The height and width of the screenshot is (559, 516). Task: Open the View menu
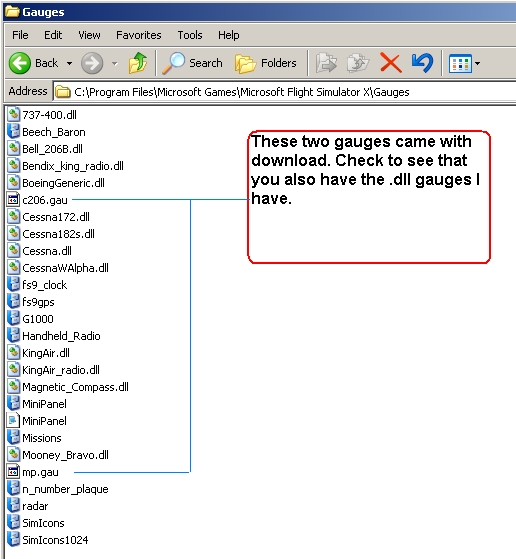89,35
